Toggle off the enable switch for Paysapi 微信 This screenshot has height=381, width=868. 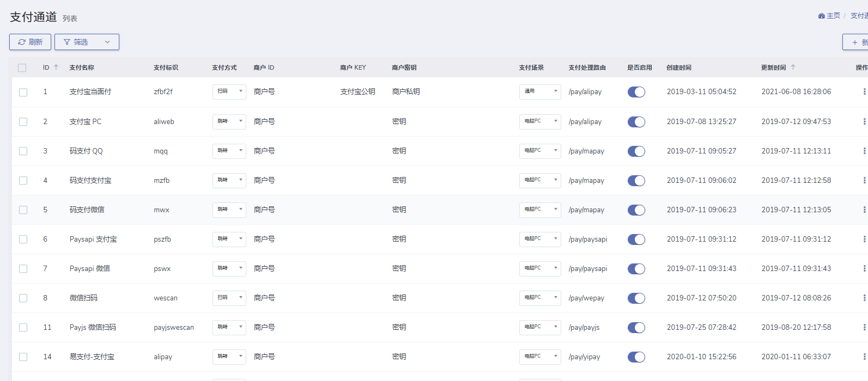click(x=636, y=269)
